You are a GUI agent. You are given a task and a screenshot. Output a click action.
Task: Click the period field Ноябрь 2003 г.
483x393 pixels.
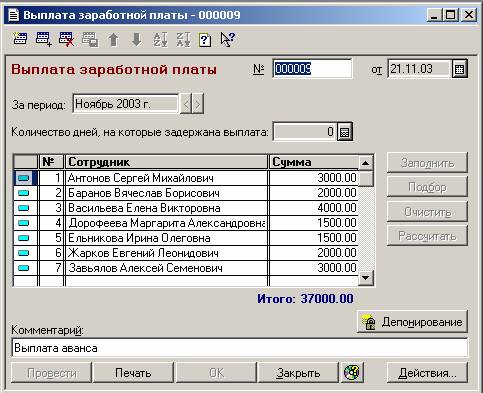pyautogui.click(x=125, y=104)
